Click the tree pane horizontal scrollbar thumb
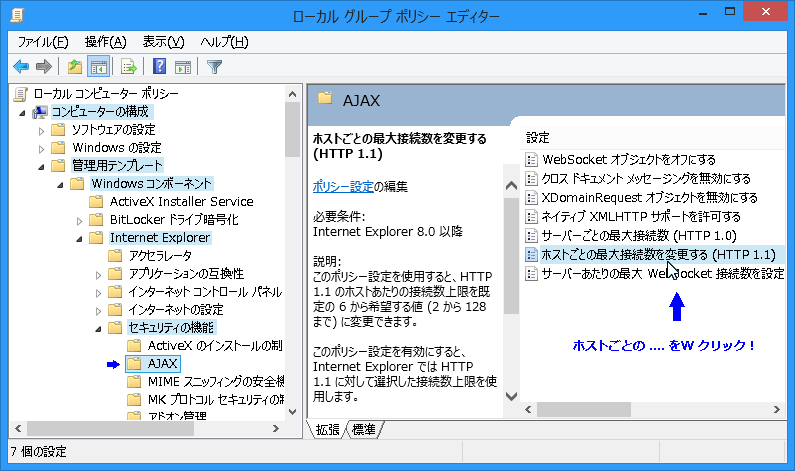Image resolution: width=795 pixels, height=471 pixels. [x=110, y=429]
